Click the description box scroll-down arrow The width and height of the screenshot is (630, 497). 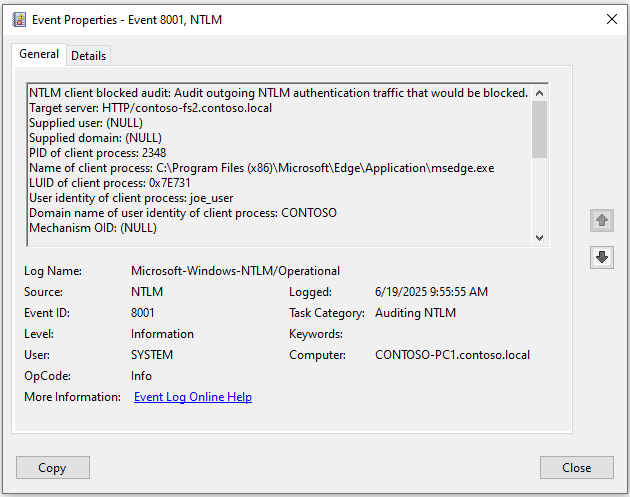coord(540,238)
